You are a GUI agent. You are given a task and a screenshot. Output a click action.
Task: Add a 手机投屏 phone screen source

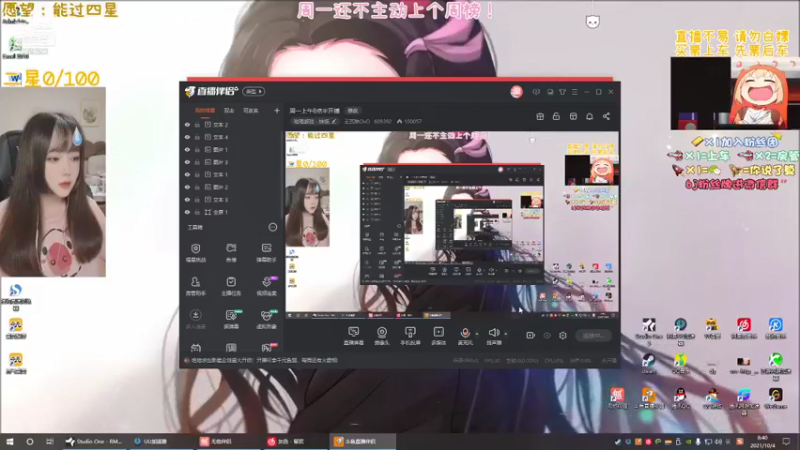click(x=410, y=336)
